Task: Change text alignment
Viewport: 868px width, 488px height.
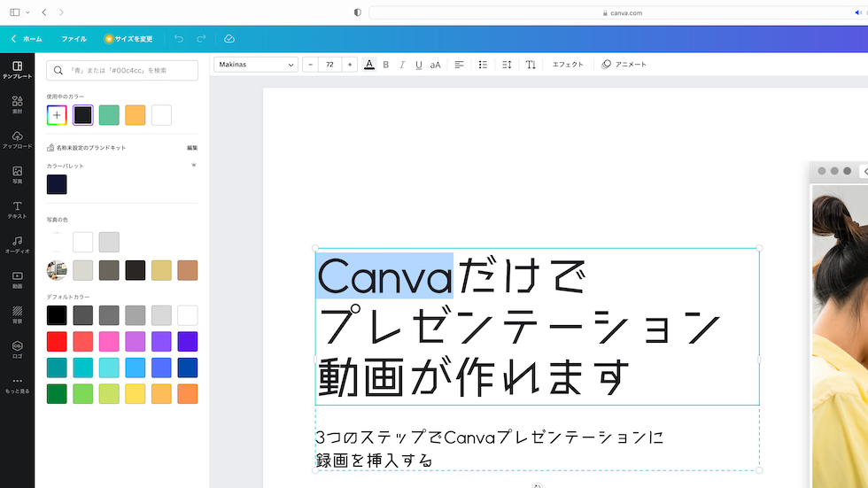Action: pos(459,65)
